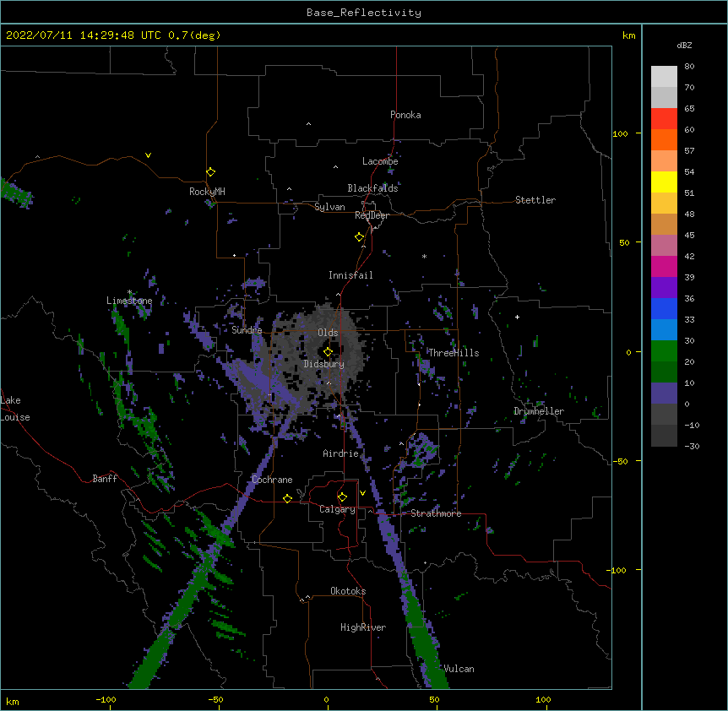Pick the bright green 30 dBZ legend swatch
Image resolution: width=728 pixels, height=711 pixels.
pos(664,350)
